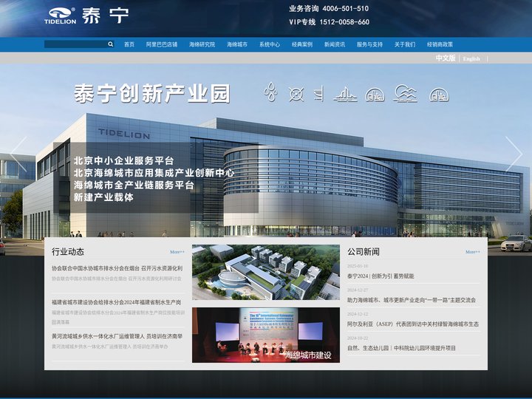This screenshot has height=399, width=532.
Task: Open the 新闻资讯 menu item
Action: click(335, 44)
